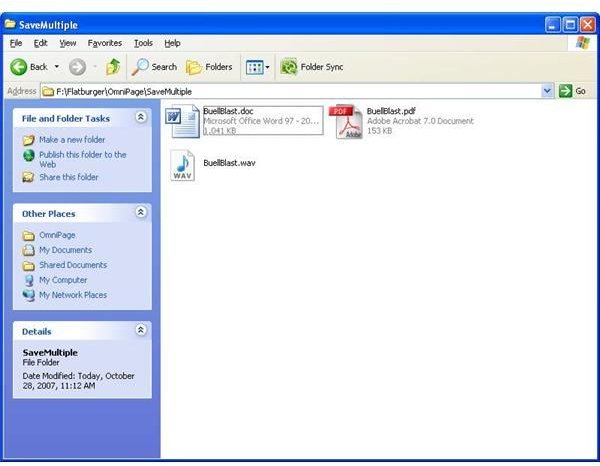Click the My Computer sidebar icon
Viewport: 600px width, 466px height.
29,280
